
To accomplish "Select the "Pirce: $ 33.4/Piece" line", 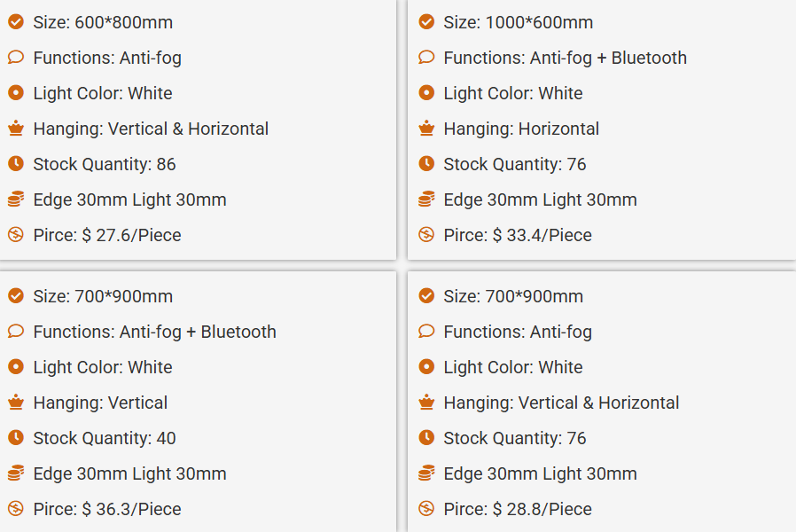I will (518, 235).
